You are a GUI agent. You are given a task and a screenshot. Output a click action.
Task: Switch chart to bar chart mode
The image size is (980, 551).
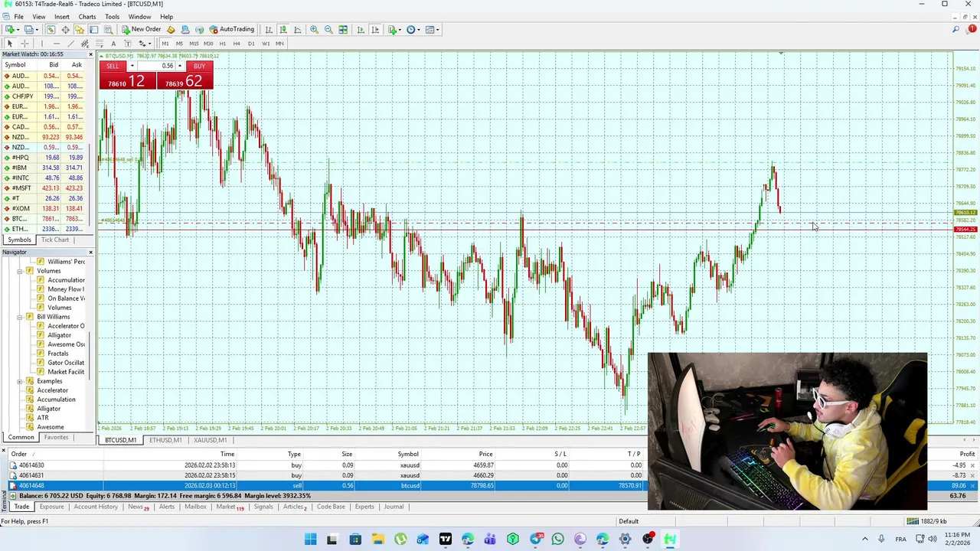coord(269,29)
